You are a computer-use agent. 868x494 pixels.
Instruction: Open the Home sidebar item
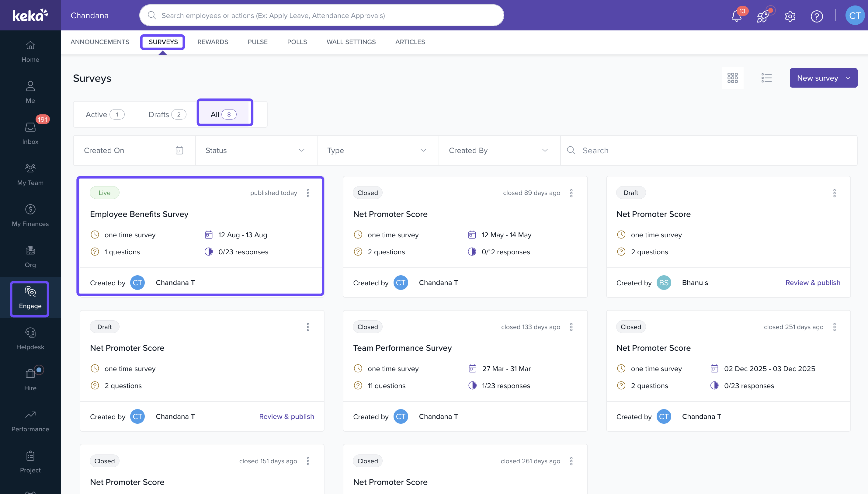click(x=30, y=52)
